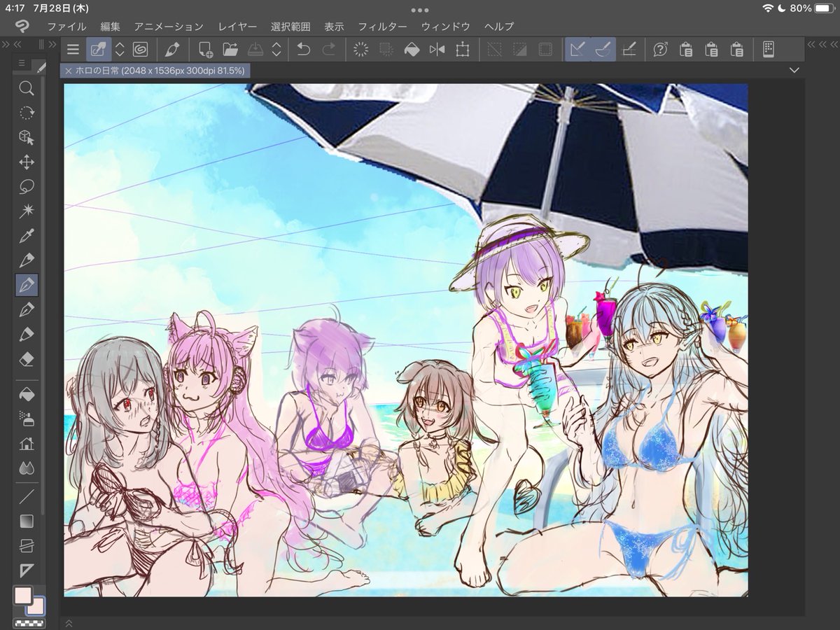840x630 pixels.
Task: Select the main drawing color swatch
Action: [x=22, y=596]
